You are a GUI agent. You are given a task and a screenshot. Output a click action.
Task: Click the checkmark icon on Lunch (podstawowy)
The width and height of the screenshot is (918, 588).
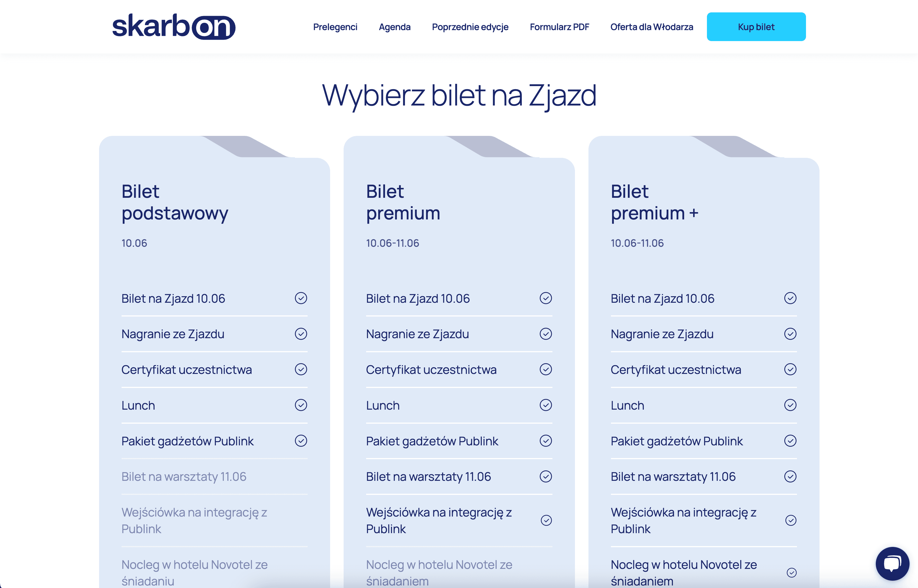click(301, 405)
